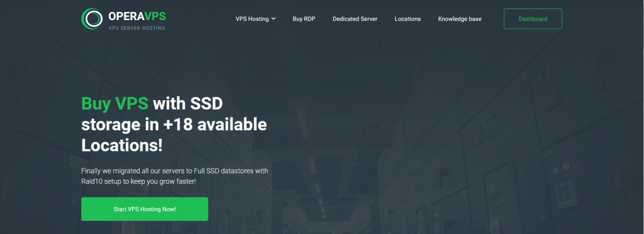Click the OperaVPS circular logo icon
The image size is (644, 234).
pos(92,19)
